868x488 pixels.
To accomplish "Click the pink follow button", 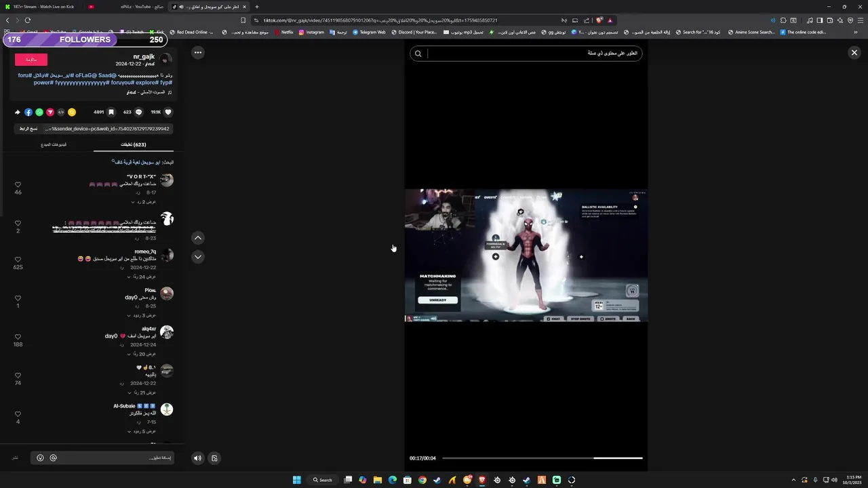I will pyautogui.click(x=31, y=60).
